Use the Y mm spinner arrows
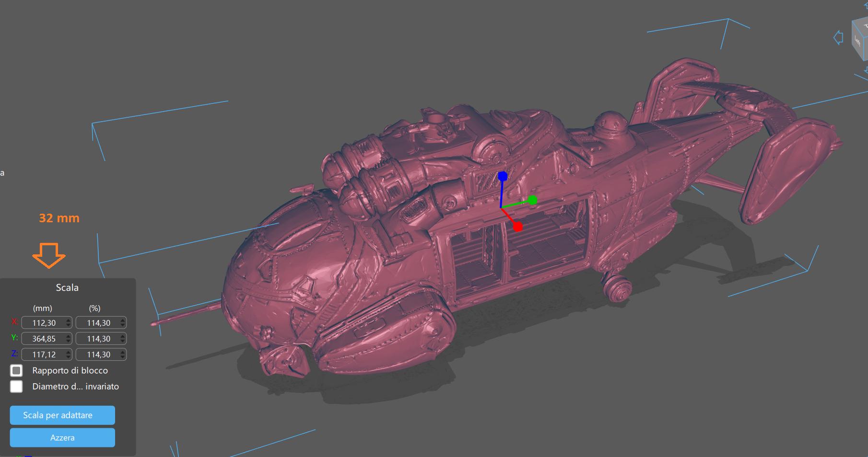This screenshot has width=868, height=457. click(69, 339)
